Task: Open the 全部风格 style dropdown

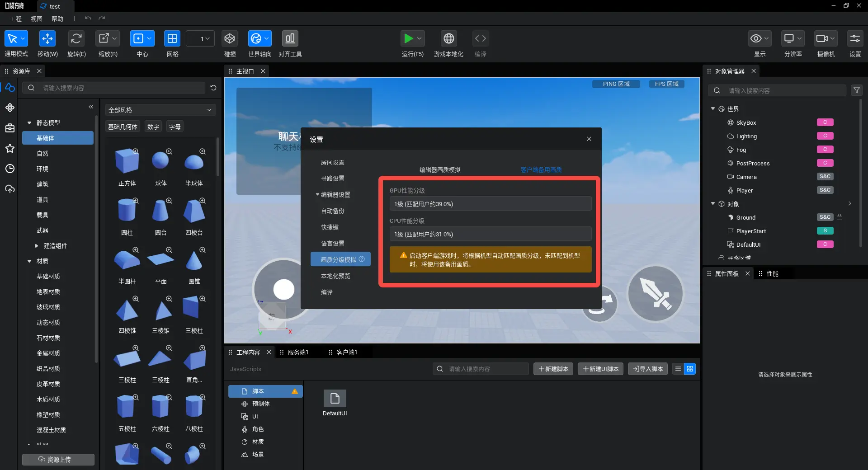Action: [160, 110]
